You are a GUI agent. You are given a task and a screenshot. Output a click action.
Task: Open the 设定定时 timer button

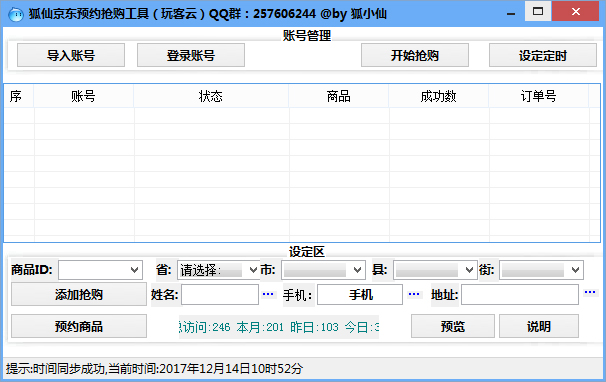click(543, 55)
